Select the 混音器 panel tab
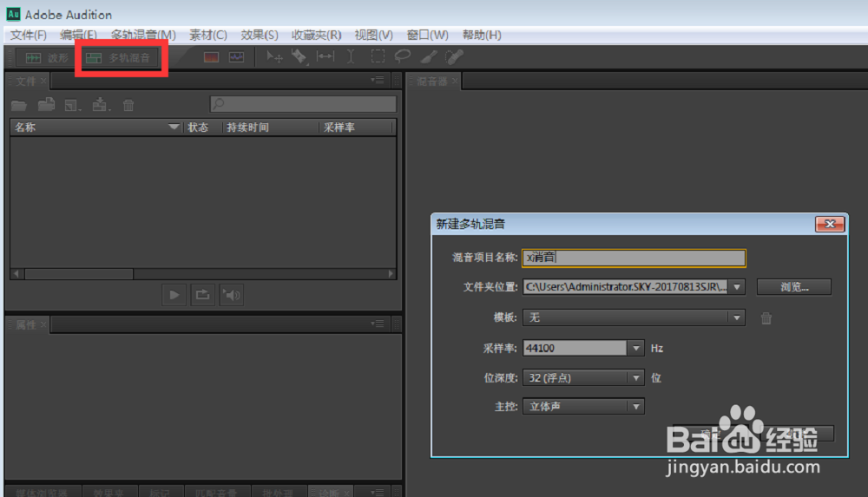868x497 pixels. tap(431, 82)
